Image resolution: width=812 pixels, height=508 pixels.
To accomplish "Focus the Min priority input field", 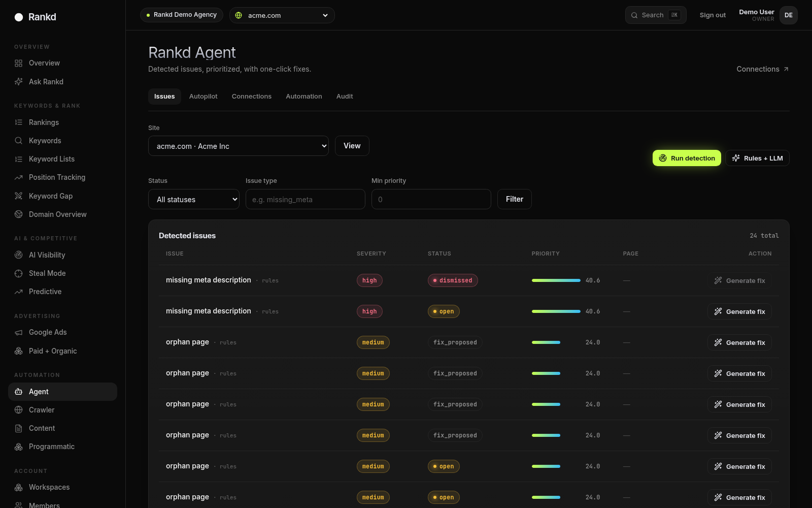I will pos(431,199).
